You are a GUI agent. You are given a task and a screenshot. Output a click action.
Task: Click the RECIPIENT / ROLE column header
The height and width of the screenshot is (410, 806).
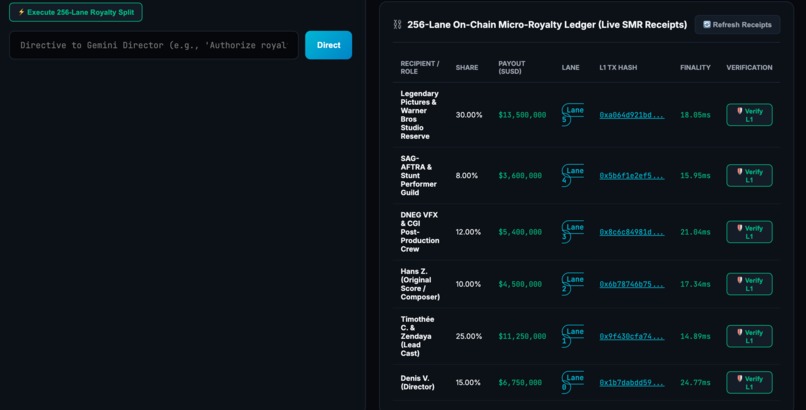pos(419,67)
